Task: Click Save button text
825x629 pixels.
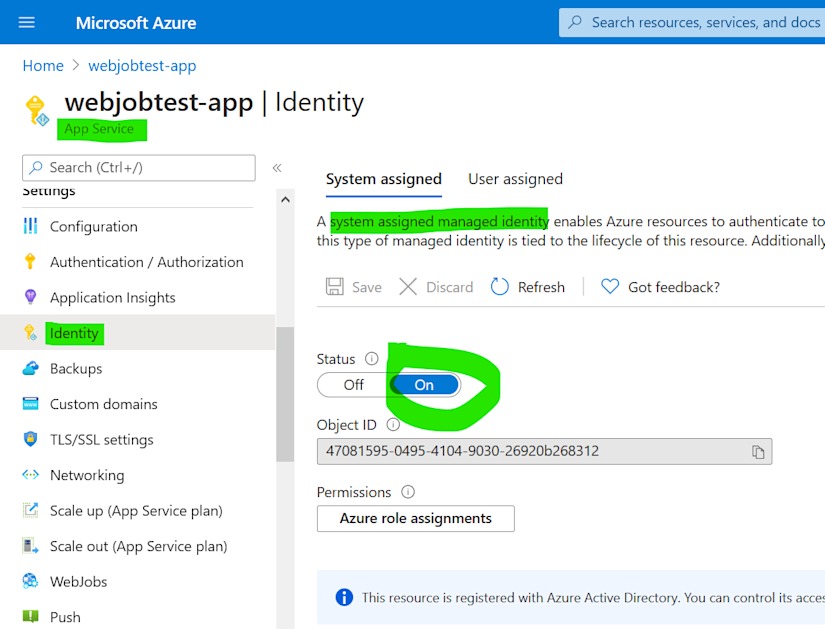Action: (x=367, y=287)
